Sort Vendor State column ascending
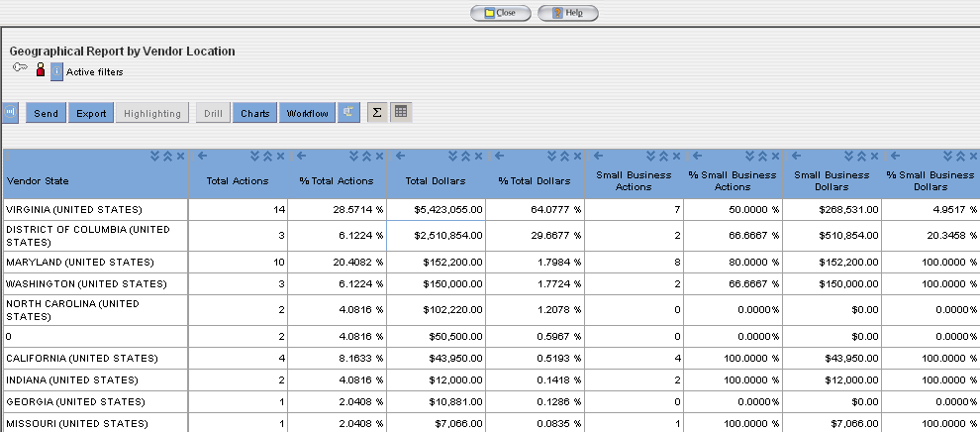The height and width of the screenshot is (432, 980). click(x=167, y=157)
